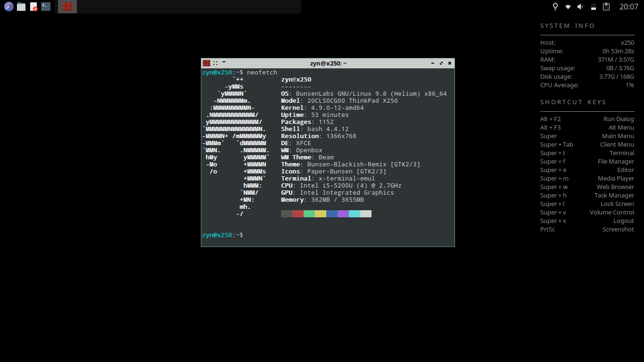
Task: Click the 'Memory: 362MB / 3655MB' line
Action: [322, 200]
